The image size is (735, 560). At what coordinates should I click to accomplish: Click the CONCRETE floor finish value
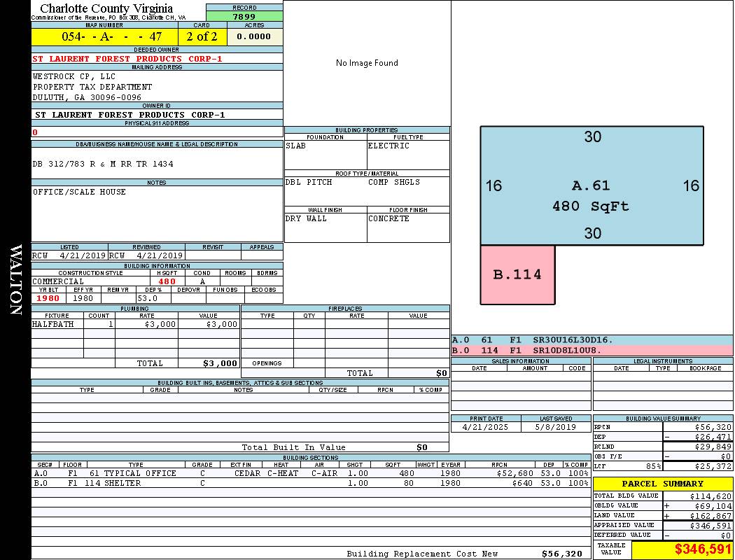pos(388,218)
